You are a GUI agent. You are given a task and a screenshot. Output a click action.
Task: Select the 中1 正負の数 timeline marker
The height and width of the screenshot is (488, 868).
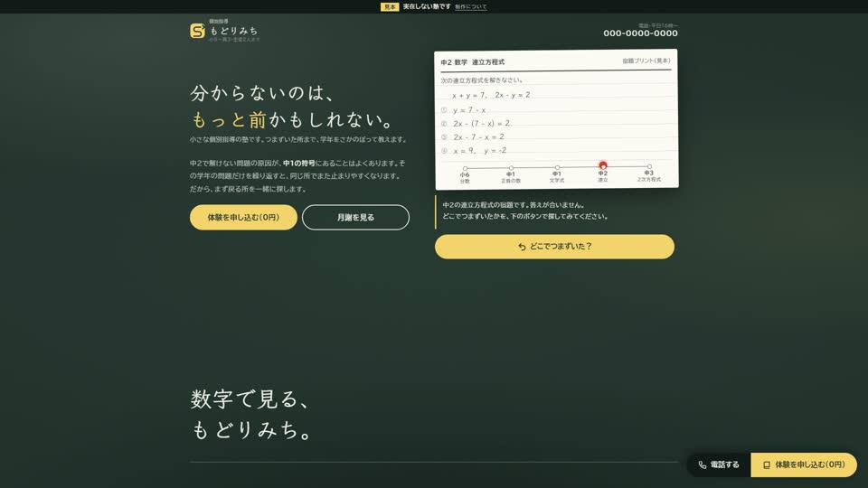click(x=511, y=168)
